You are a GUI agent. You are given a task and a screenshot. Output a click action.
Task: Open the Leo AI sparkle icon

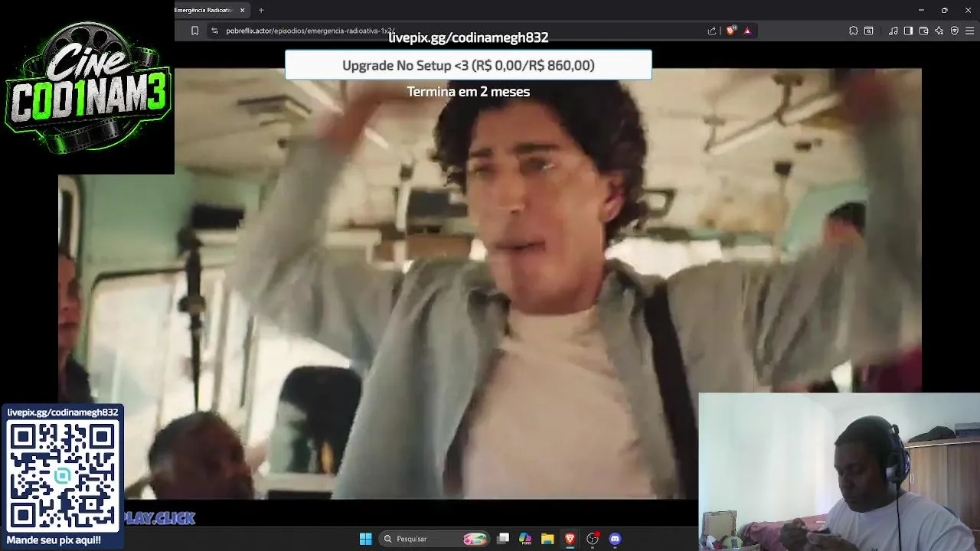pos(939,31)
